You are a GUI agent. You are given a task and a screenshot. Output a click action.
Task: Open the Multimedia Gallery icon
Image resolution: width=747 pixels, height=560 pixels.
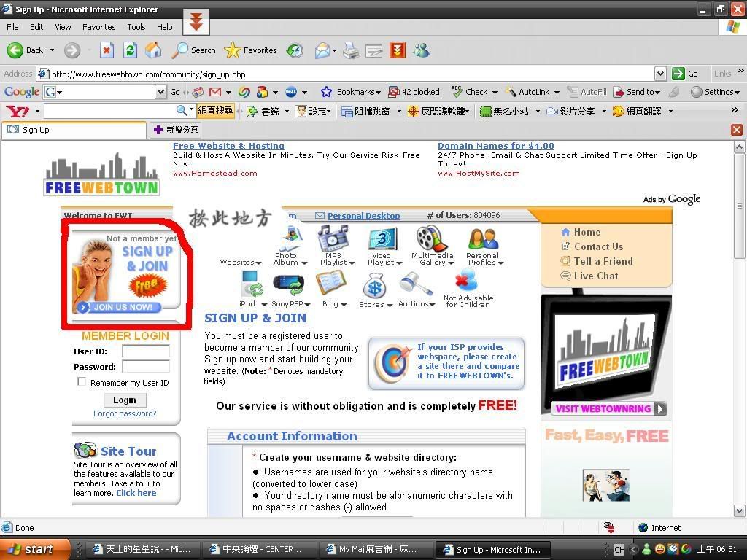click(432, 238)
